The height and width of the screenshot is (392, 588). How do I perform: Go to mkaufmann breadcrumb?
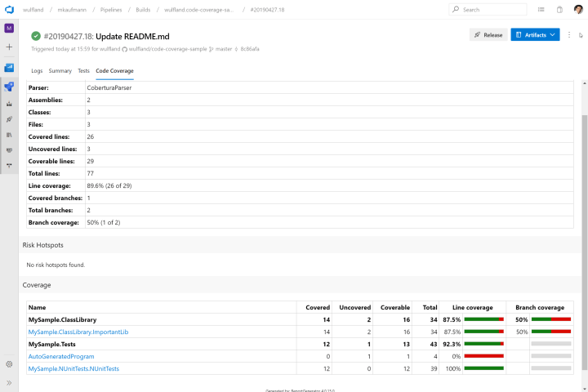point(72,10)
